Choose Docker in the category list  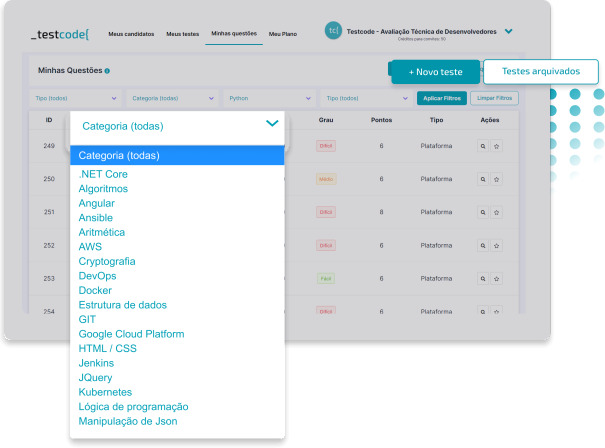(95, 290)
